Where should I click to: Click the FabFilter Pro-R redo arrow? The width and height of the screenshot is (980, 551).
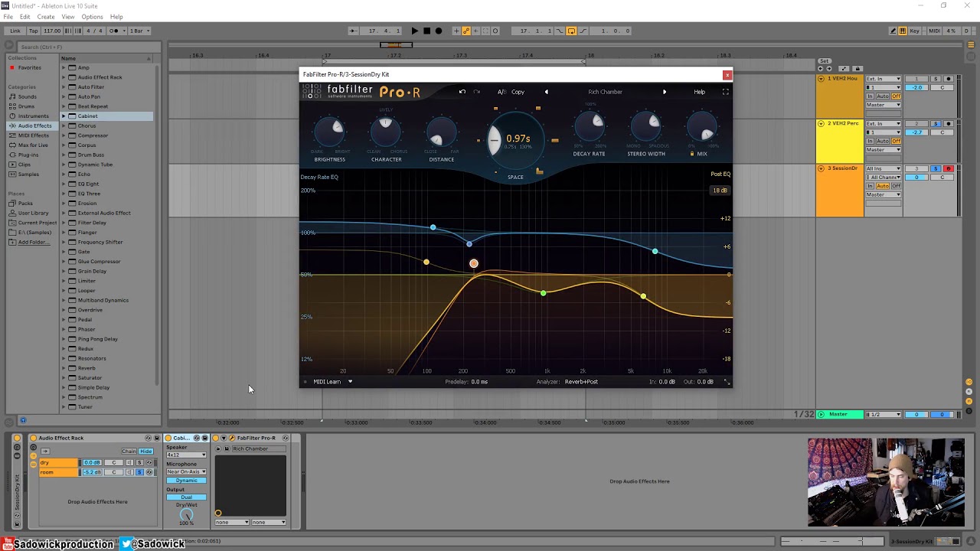476,92
